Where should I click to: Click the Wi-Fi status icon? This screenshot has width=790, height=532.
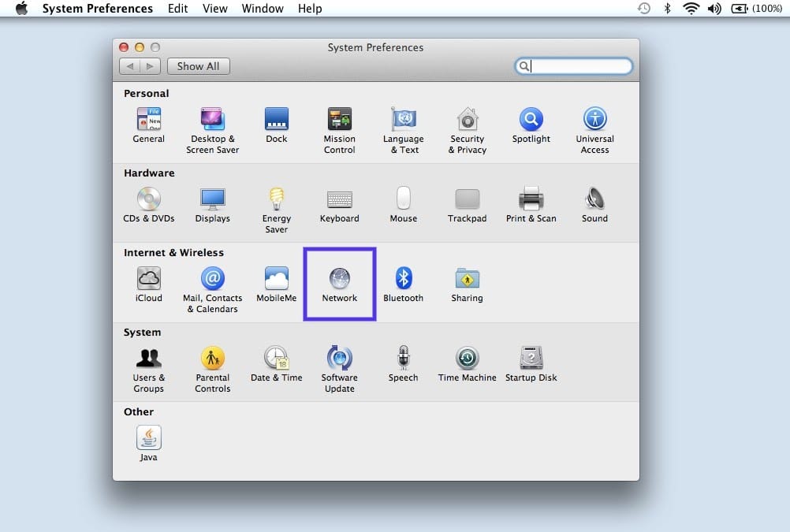pyautogui.click(x=691, y=9)
